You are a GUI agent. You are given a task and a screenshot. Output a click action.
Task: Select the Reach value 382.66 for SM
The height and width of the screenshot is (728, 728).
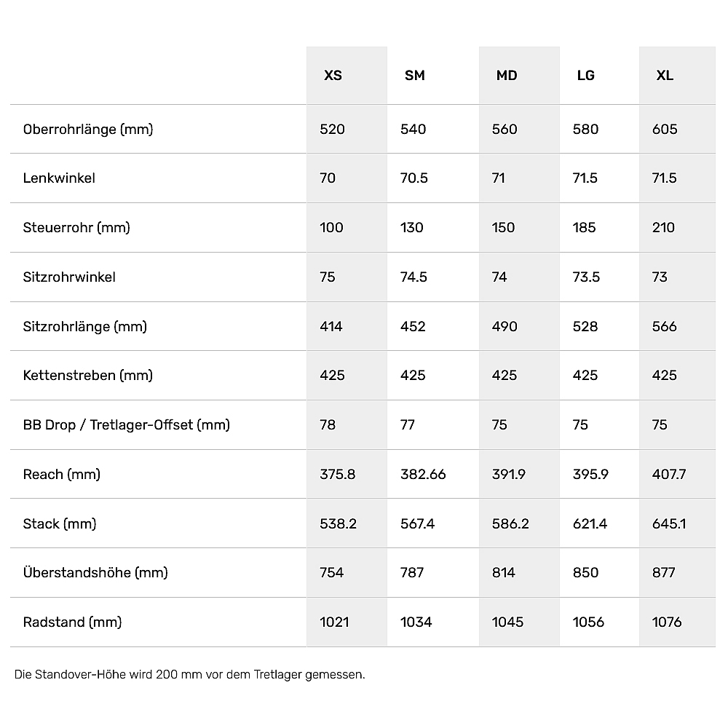pos(423,475)
